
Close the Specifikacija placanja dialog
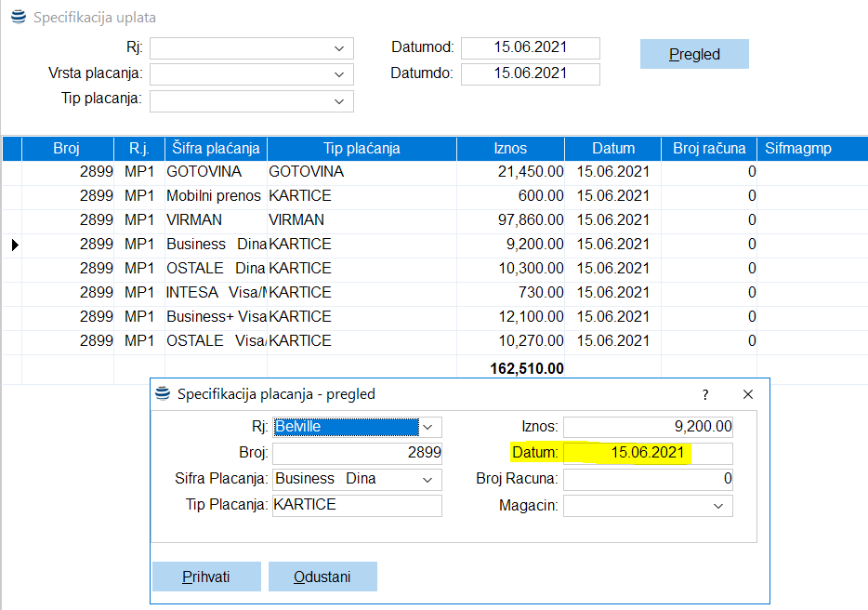click(748, 394)
